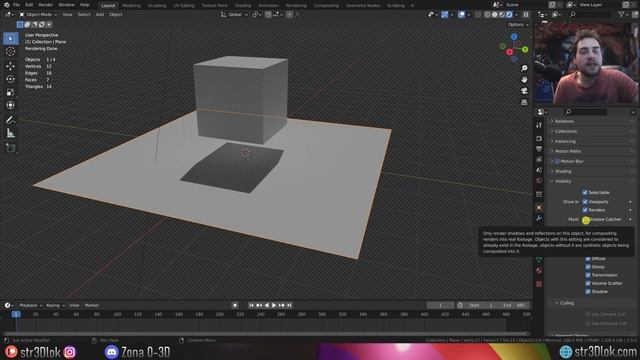Screen dimensions: 640x360
Task: Switch to rendered viewport shading
Action: point(509,15)
